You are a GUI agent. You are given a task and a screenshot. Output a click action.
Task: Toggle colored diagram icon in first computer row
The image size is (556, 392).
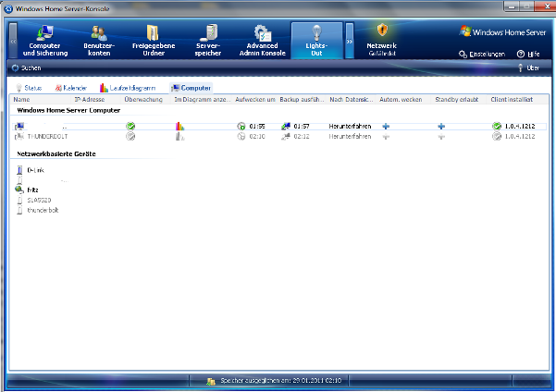(179, 126)
